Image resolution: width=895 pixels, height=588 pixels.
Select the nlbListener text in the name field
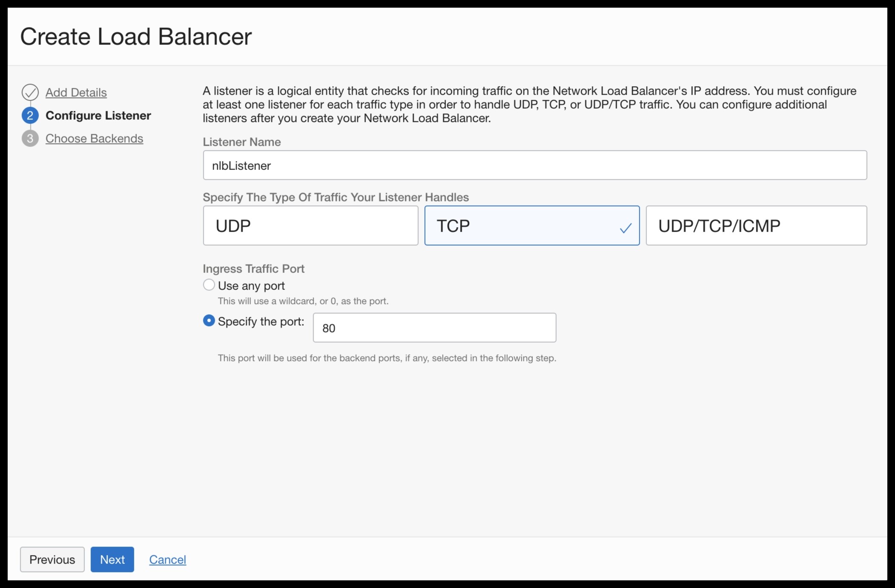point(241,165)
